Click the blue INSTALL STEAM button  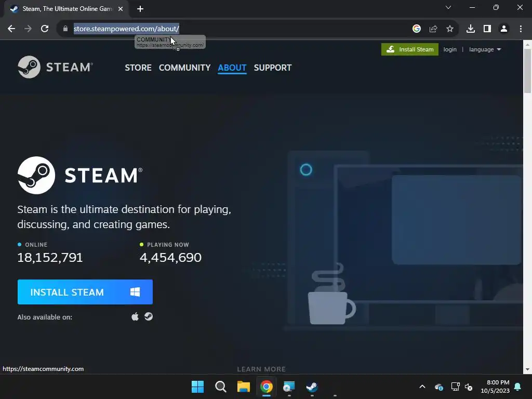pyautogui.click(x=85, y=292)
